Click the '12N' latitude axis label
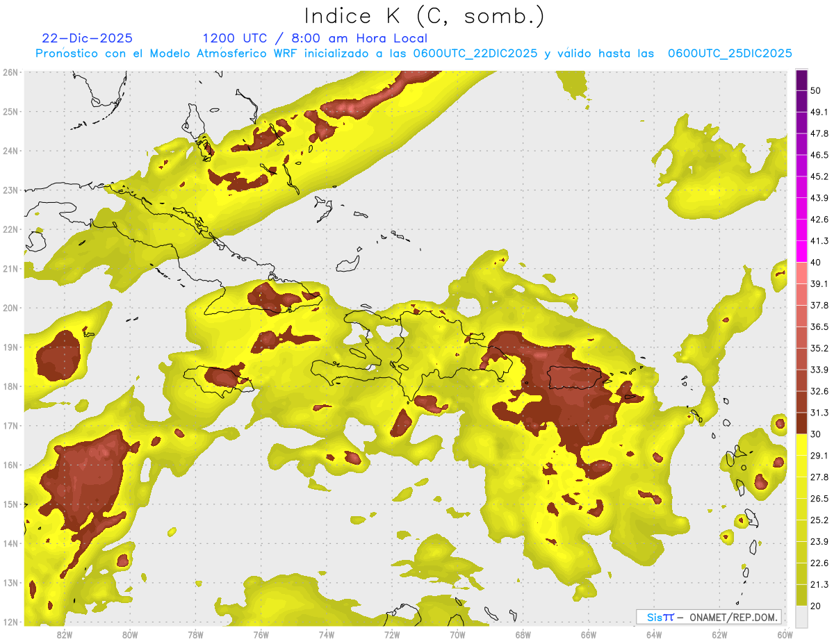Viewport: 834px width, 644px height. (x=10, y=622)
